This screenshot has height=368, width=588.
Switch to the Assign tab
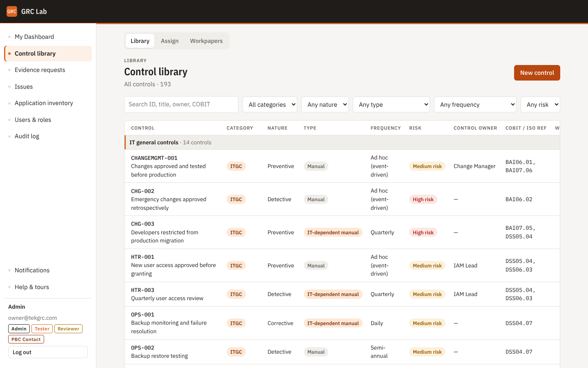[169, 41]
